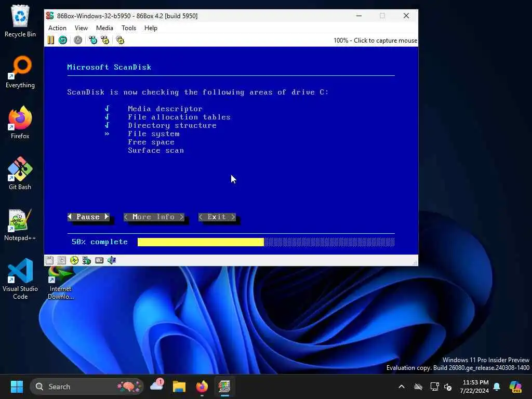The height and width of the screenshot is (399, 532).
Task: Click the yellow ScanDisk progress bar
Action: pyautogui.click(x=201, y=242)
